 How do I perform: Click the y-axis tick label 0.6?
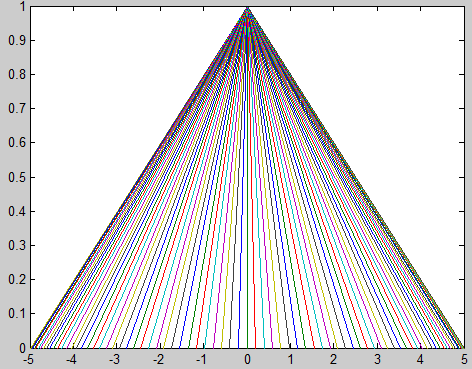coord(17,143)
